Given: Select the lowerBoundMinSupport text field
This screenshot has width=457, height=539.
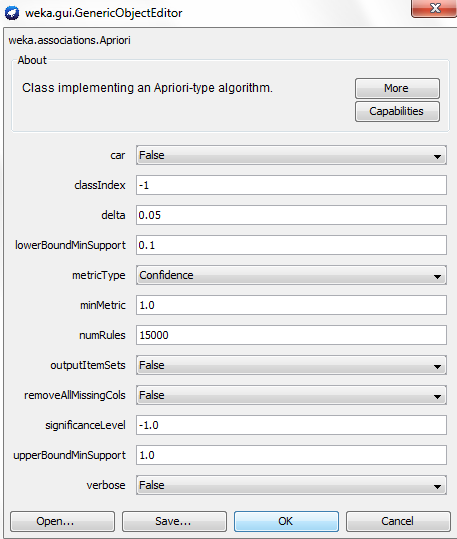Looking at the screenshot, I should point(291,245).
